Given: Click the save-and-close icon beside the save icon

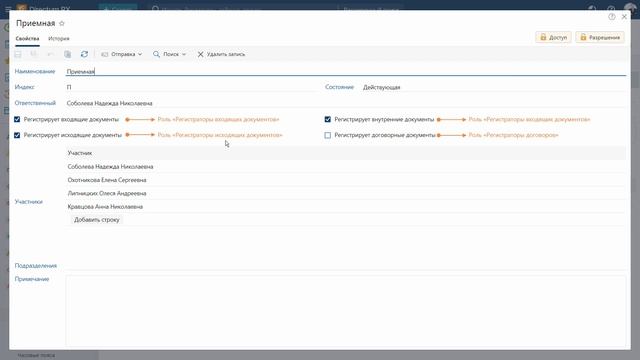Looking at the screenshot, I should pyautogui.click(x=34, y=54).
